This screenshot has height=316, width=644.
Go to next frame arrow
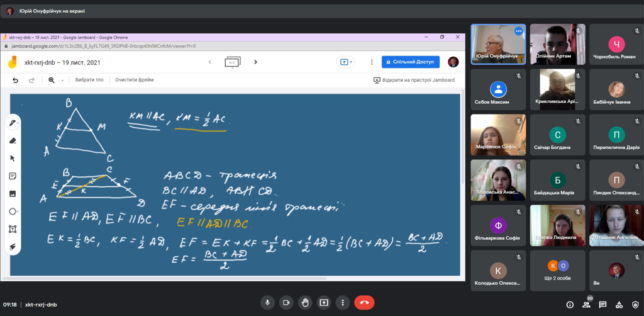(255, 62)
